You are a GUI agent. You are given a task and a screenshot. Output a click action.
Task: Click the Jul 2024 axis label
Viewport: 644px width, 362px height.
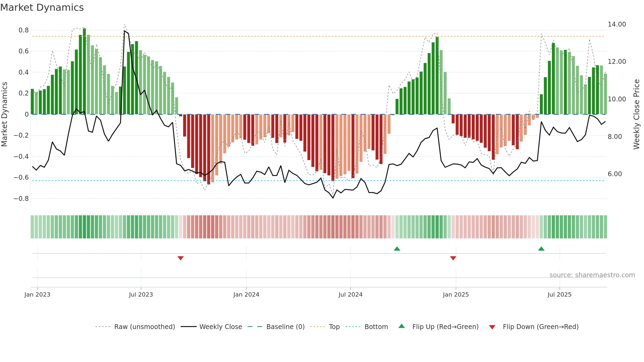tap(350, 294)
